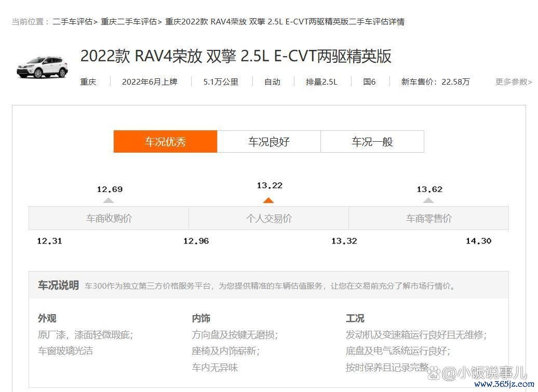Screen dimensions: 538x392
Task: Click the 外观 heading
Action: (47, 318)
